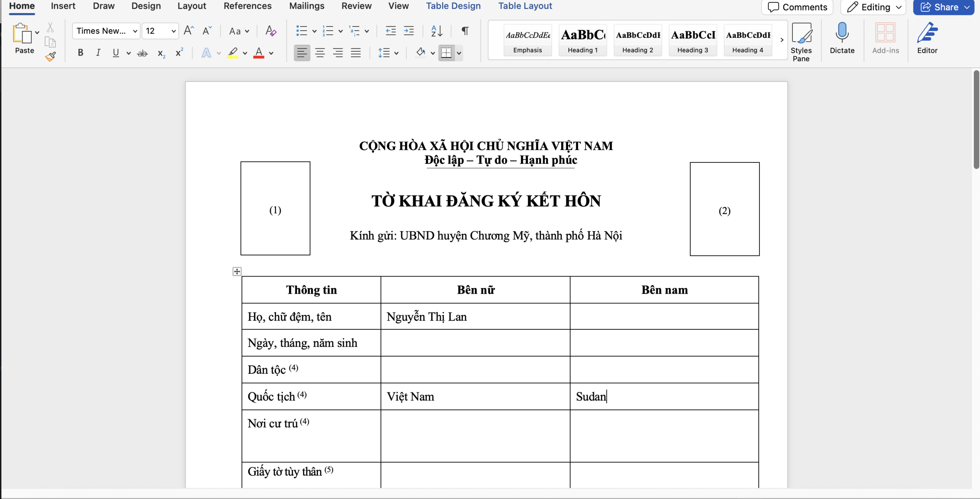The image size is (980, 499).
Task: Expand the borders options dropdown
Action: 459,53
